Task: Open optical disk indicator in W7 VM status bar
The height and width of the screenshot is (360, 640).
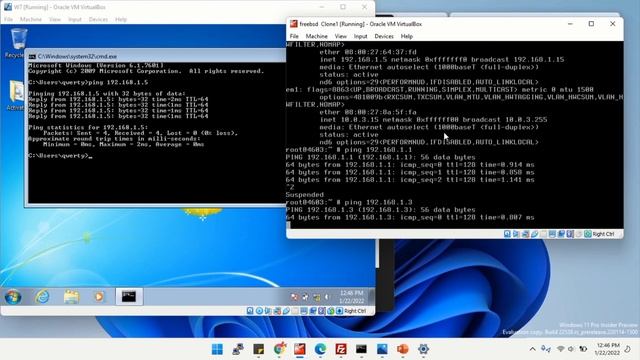Action: coord(259,311)
